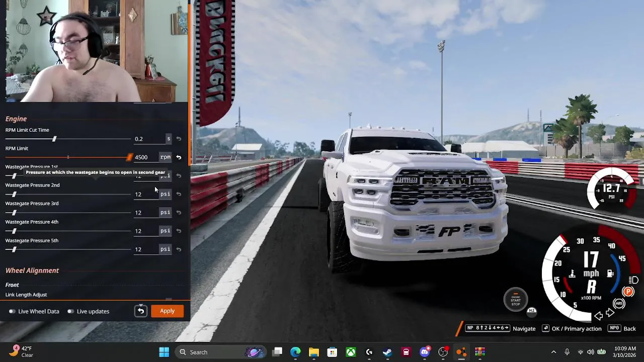Click the Engine section heading
This screenshot has width=644, height=362.
(x=16, y=119)
